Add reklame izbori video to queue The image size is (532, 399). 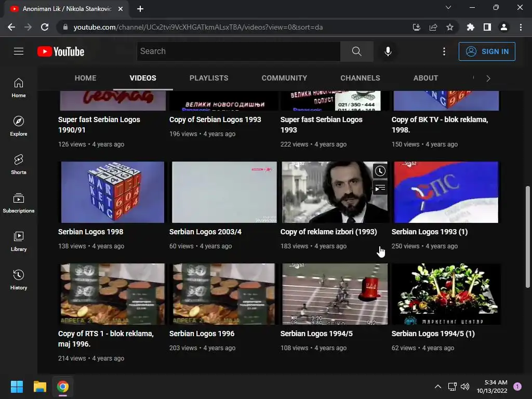click(x=380, y=188)
